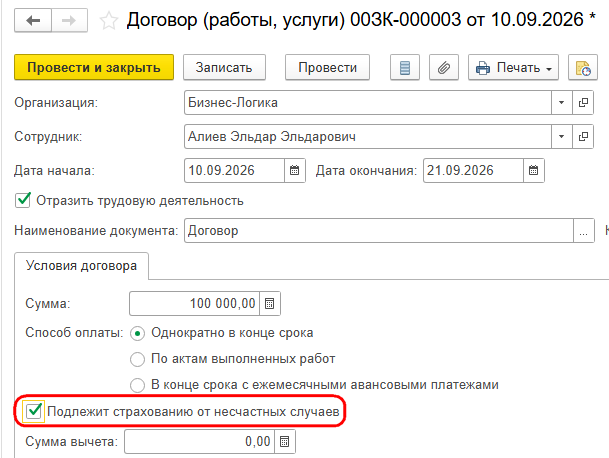Expand the Сотрудник dropdown list
Viewport: 609px width, 458px height.
point(562,136)
